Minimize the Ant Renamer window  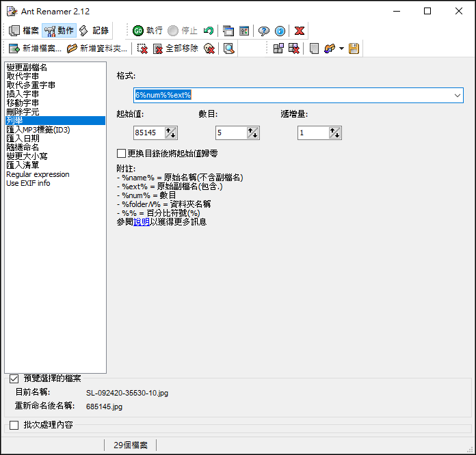[397, 11]
